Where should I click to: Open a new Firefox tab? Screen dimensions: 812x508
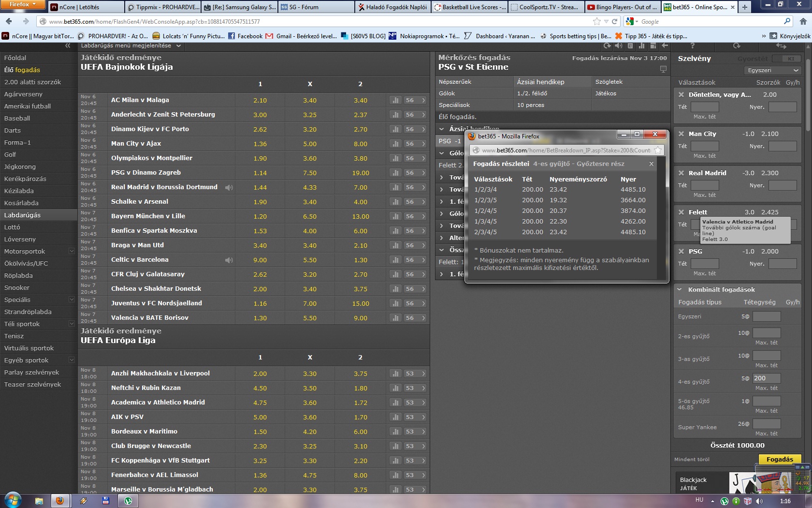(x=745, y=7)
